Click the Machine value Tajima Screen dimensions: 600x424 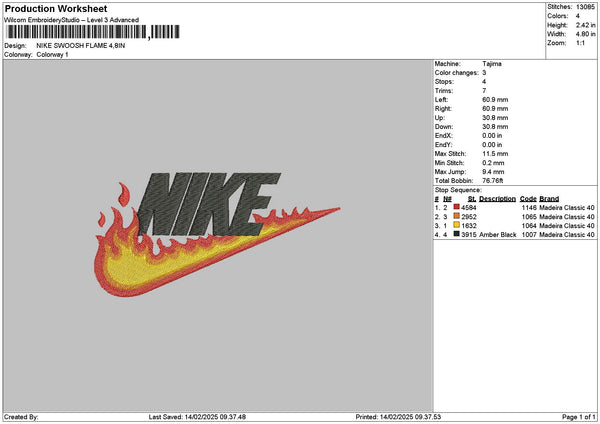pyautogui.click(x=492, y=64)
